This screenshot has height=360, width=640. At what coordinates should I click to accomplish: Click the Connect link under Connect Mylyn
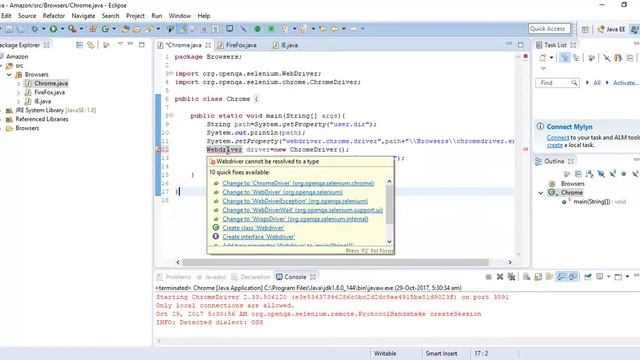558,138
